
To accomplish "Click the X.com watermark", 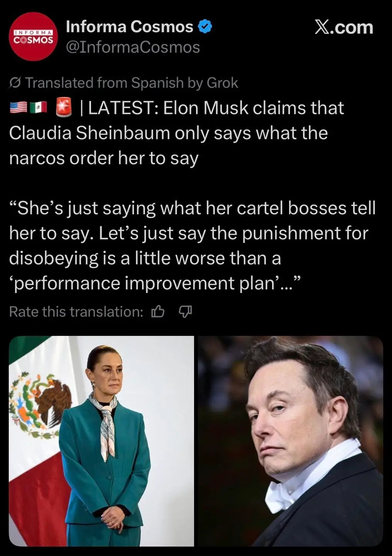I will coord(344,27).
